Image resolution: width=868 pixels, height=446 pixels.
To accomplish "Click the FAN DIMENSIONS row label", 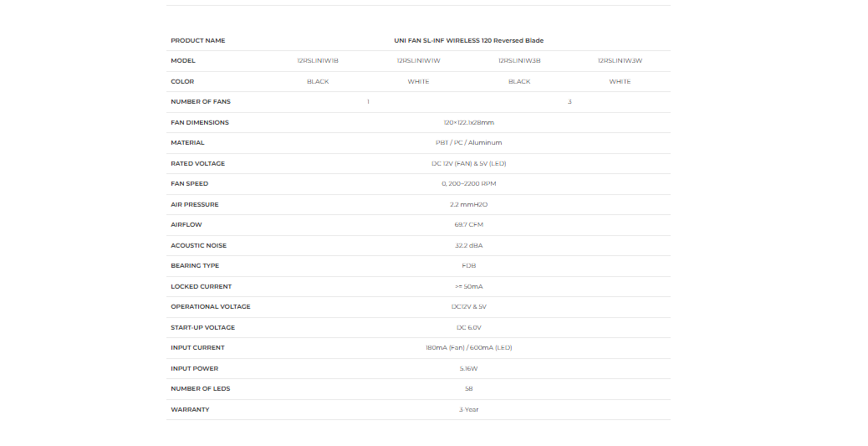I will coord(200,122).
